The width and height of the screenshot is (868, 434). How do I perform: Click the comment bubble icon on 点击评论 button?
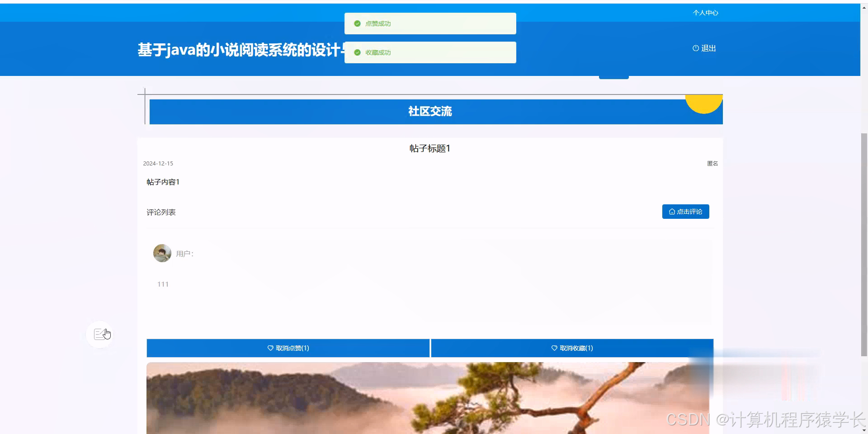pyautogui.click(x=671, y=212)
